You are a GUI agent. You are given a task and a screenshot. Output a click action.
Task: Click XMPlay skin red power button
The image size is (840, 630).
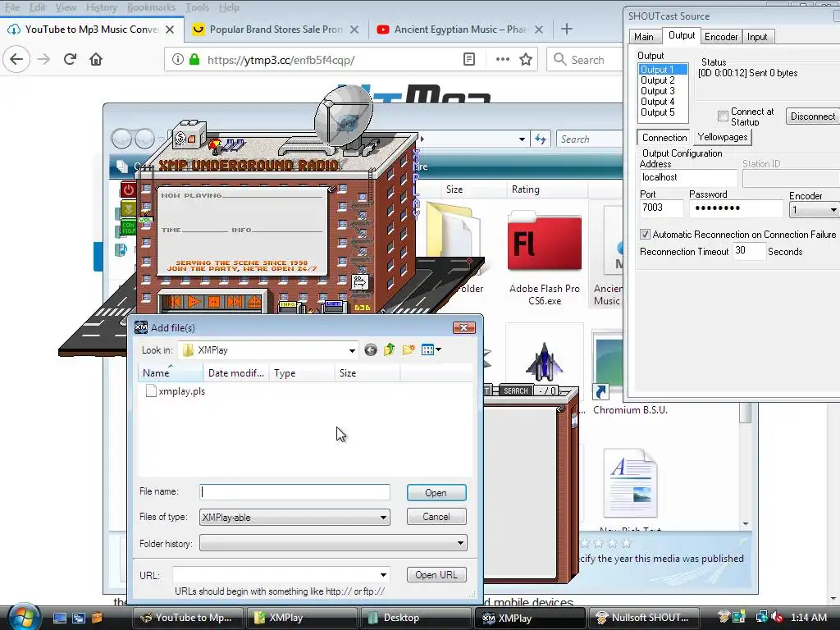coord(129,189)
